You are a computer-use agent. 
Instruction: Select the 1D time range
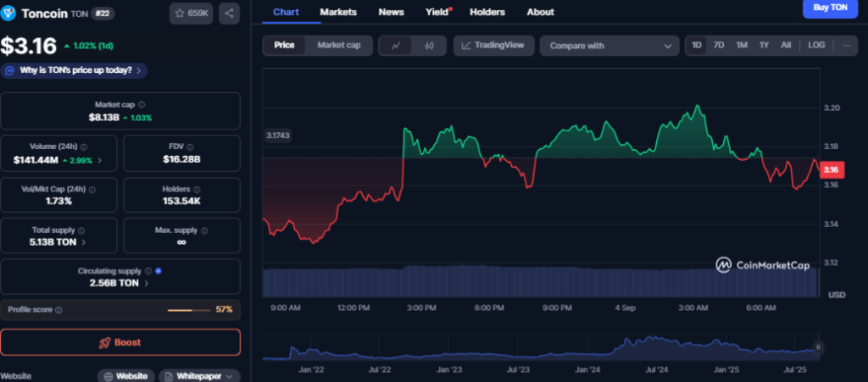(697, 46)
